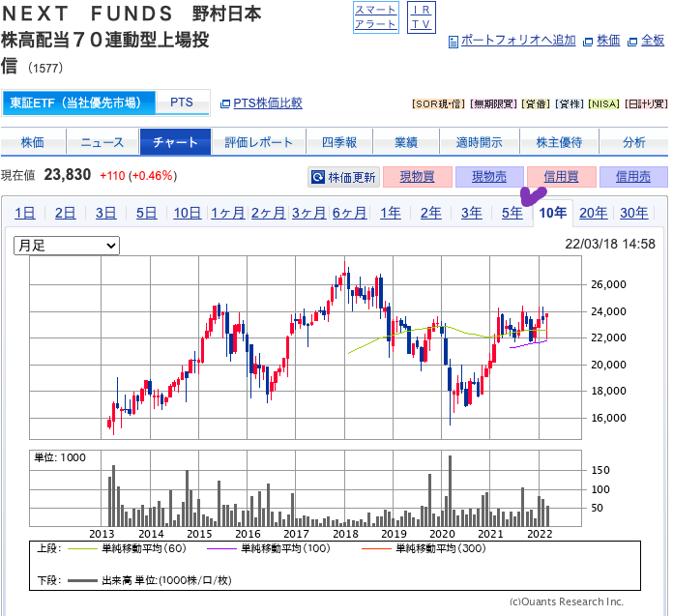Click the 日計り買 tag
The image size is (673, 616).
point(646,103)
